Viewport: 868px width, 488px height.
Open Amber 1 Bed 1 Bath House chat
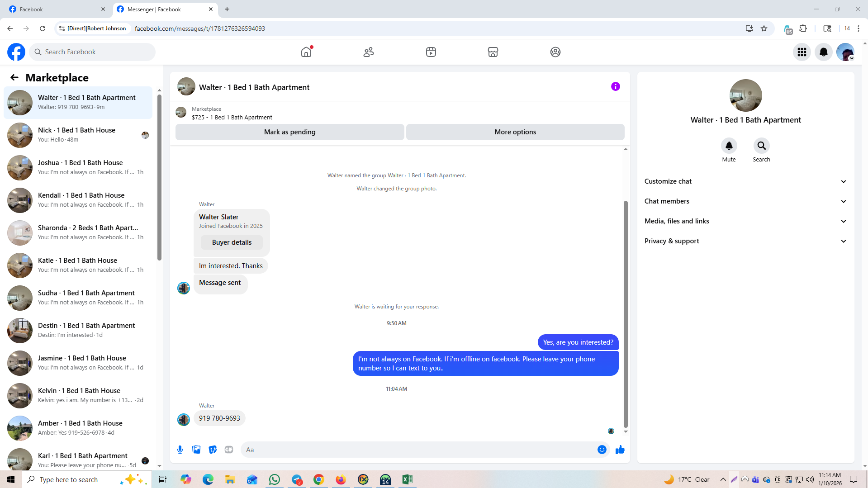coord(78,428)
